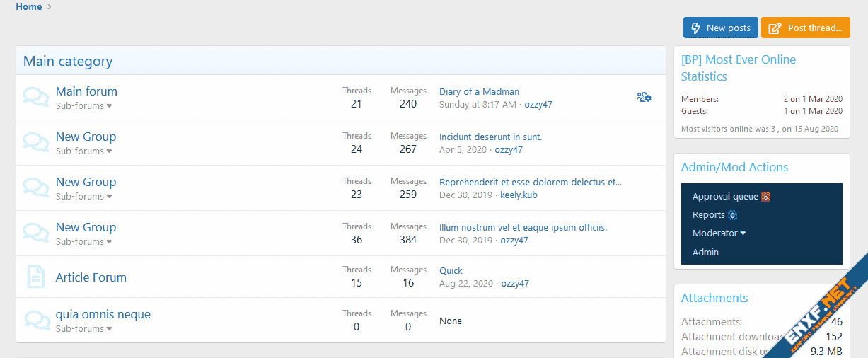The image size is (868, 358).
Task: Click the speech bubbles icon by the New Group forum with 24 threads
Action: (35, 143)
